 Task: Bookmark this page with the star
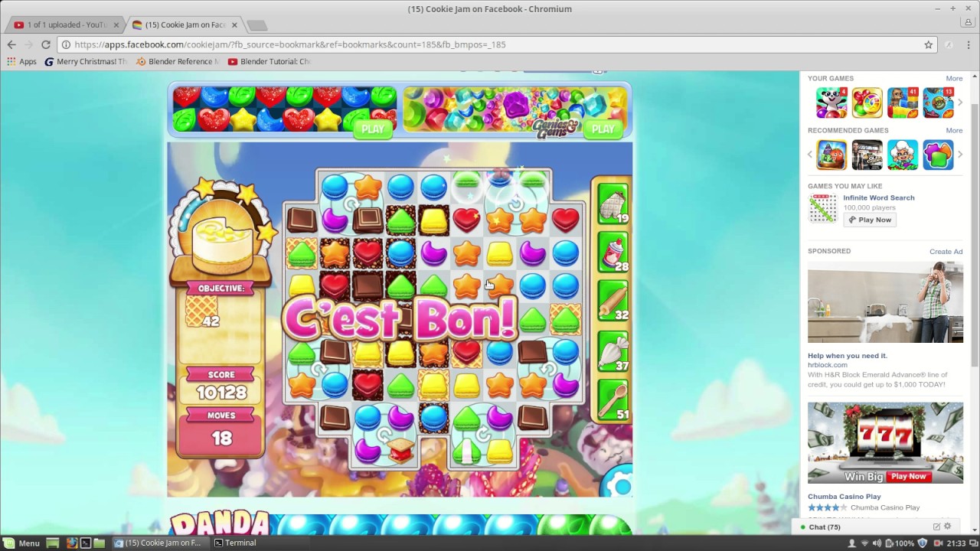coord(928,44)
